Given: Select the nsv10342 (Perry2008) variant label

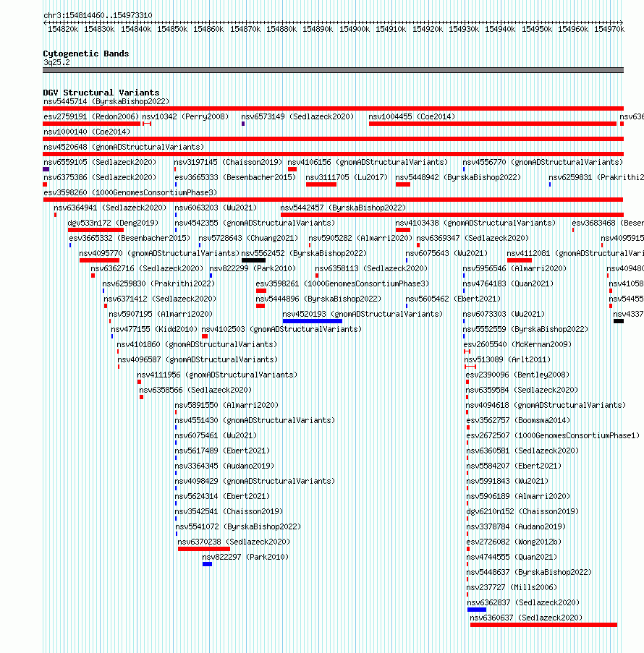Looking at the screenshot, I should [x=185, y=116].
